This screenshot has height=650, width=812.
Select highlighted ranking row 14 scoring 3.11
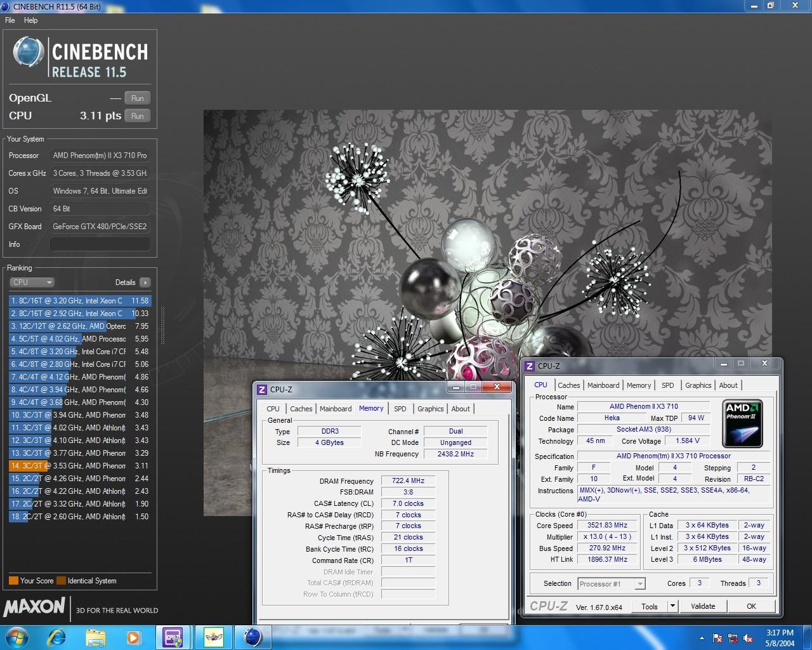(80, 466)
